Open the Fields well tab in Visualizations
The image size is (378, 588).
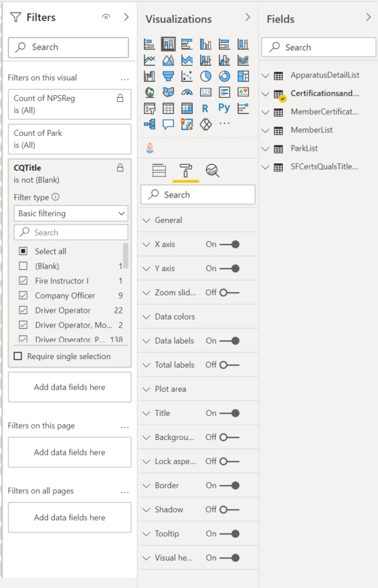tap(159, 171)
